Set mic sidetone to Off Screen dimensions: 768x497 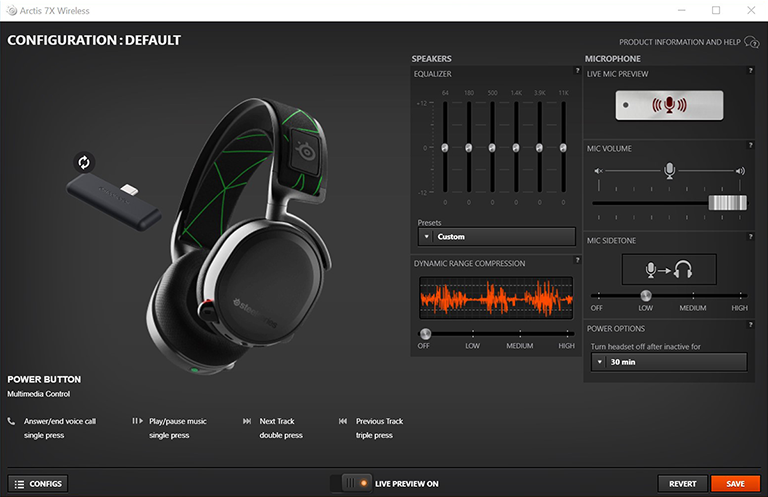click(x=598, y=296)
